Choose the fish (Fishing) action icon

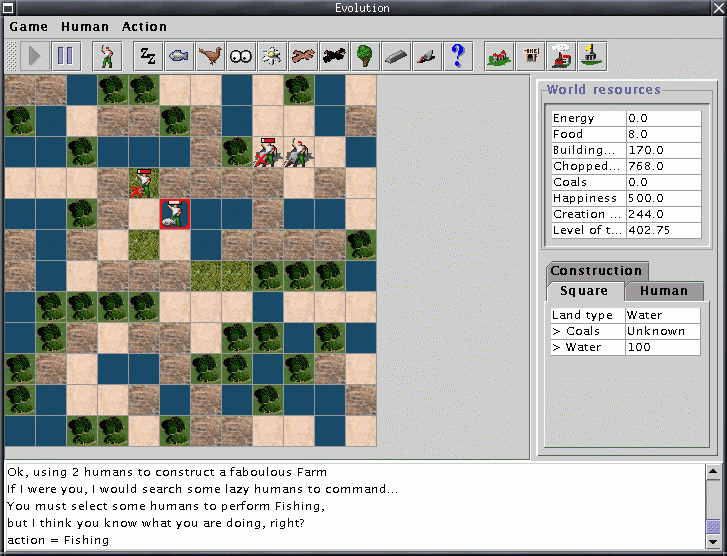point(179,56)
